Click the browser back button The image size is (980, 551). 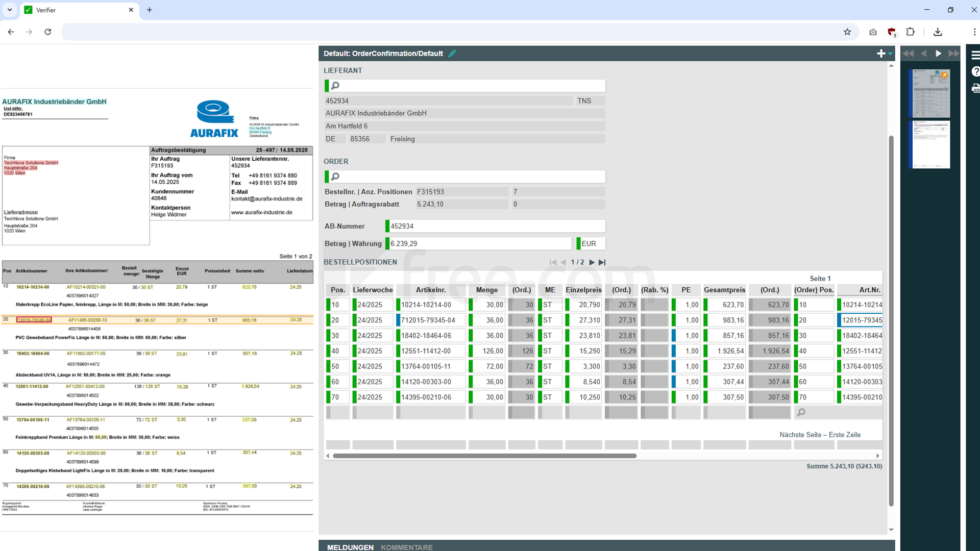click(x=11, y=32)
